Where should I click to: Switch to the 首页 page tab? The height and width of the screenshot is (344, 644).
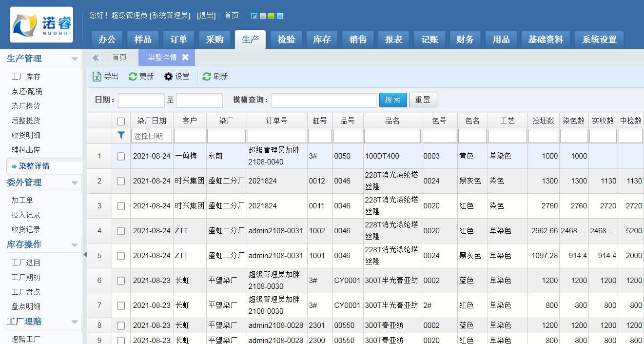coord(119,58)
